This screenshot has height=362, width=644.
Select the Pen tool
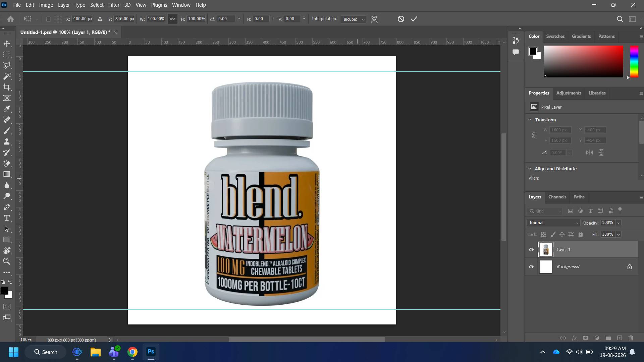coord(7,207)
